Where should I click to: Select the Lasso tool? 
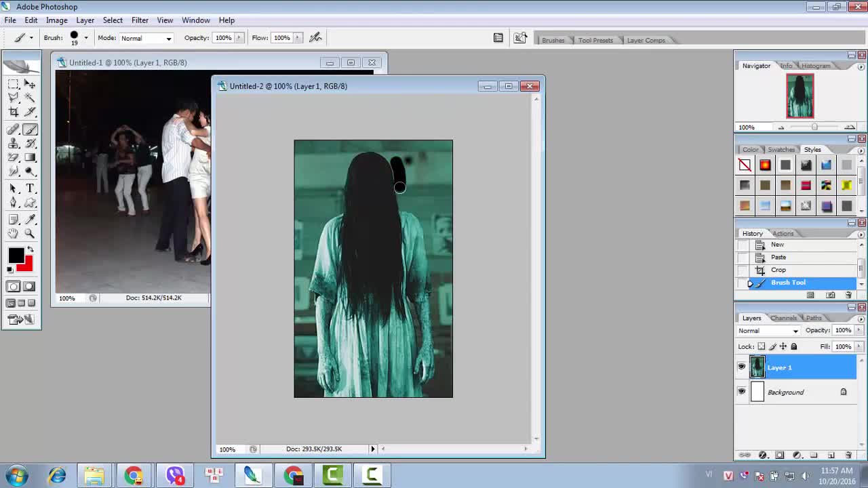tap(14, 98)
